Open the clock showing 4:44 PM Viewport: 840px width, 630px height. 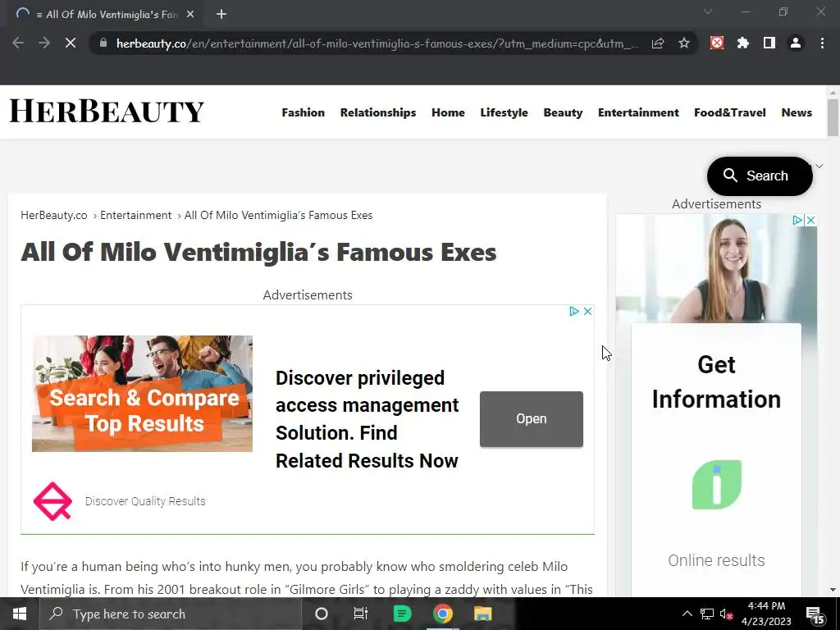pyautogui.click(x=766, y=614)
